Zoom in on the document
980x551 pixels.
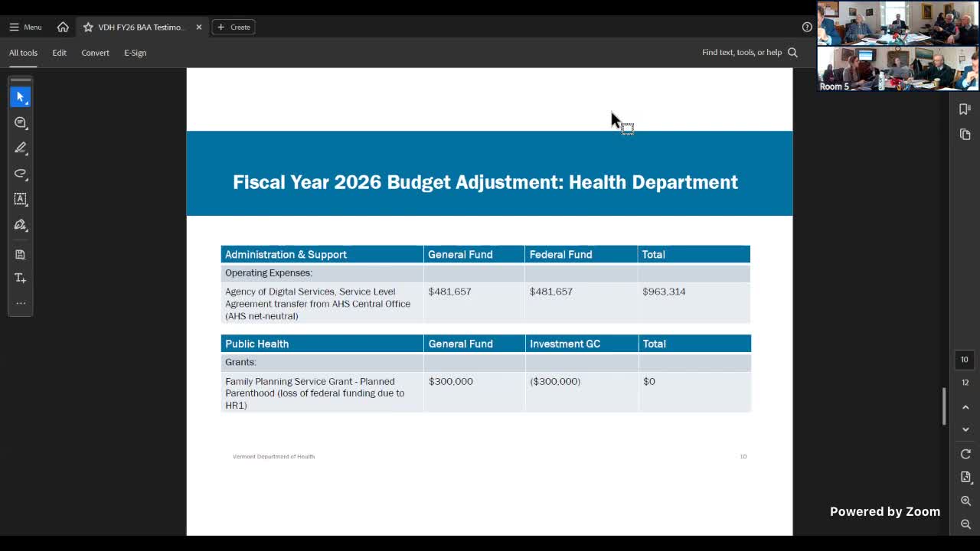(965, 500)
